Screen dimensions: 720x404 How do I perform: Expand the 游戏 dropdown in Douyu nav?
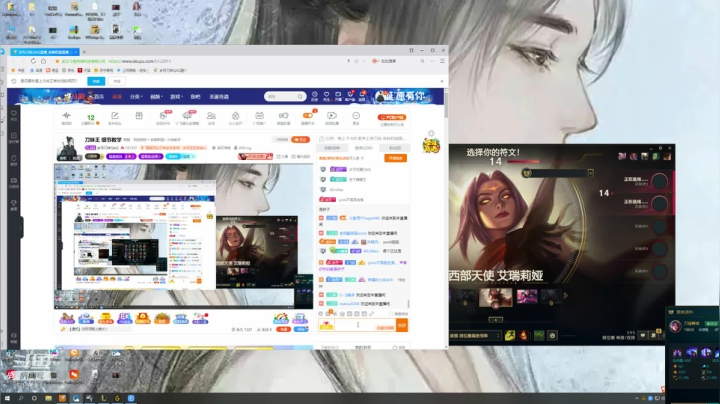[176, 97]
